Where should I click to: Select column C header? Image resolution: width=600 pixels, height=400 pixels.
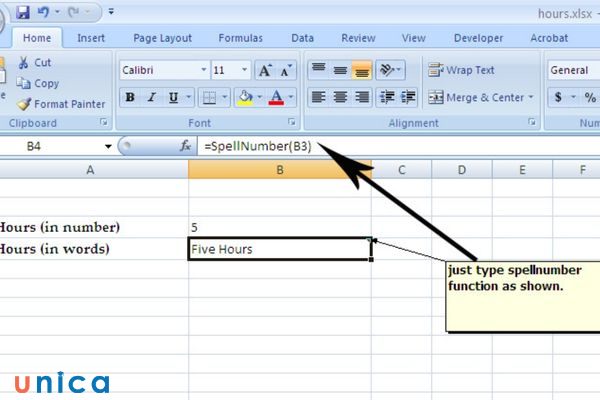(401, 170)
